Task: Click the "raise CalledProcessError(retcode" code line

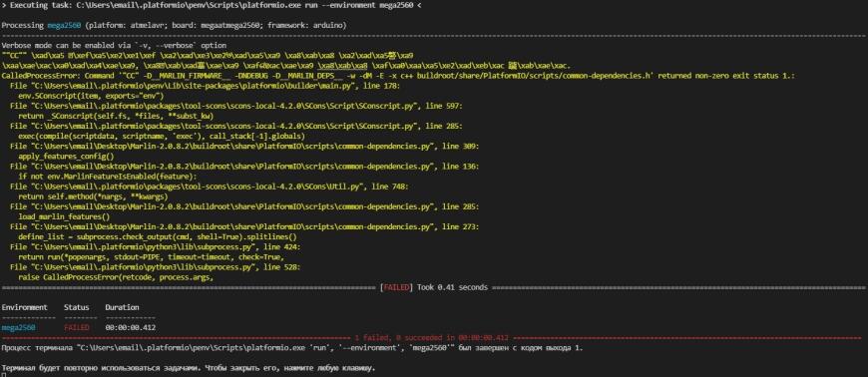Action: tap(116, 277)
